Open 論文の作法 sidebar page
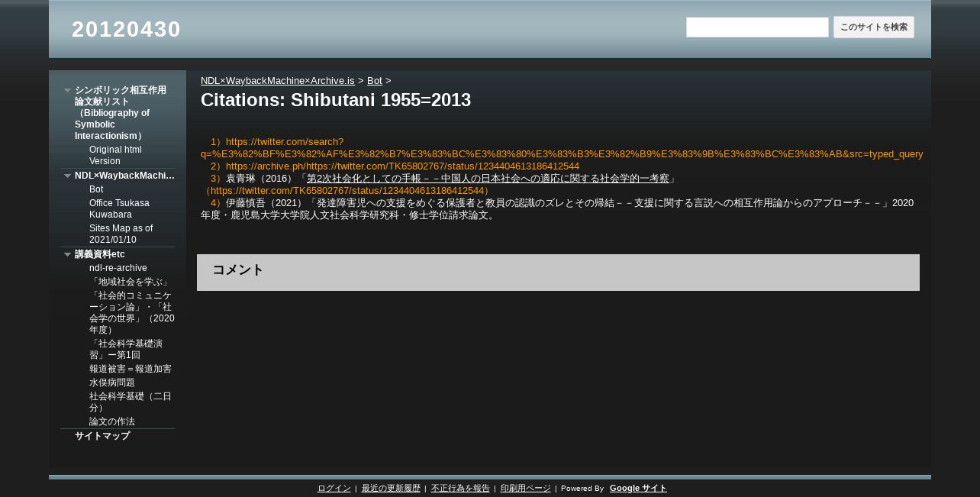Image resolution: width=980 pixels, height=497 pixels. [x=112, y=421]
